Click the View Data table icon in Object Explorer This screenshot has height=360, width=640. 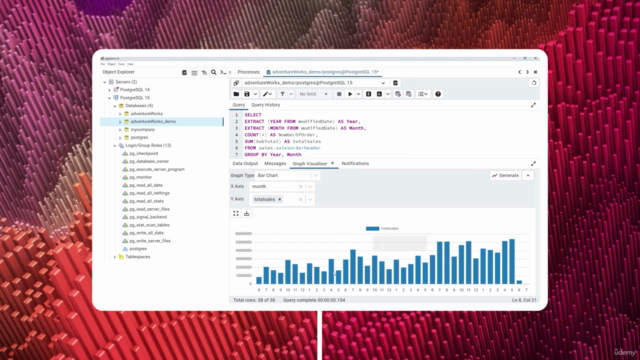194,72
